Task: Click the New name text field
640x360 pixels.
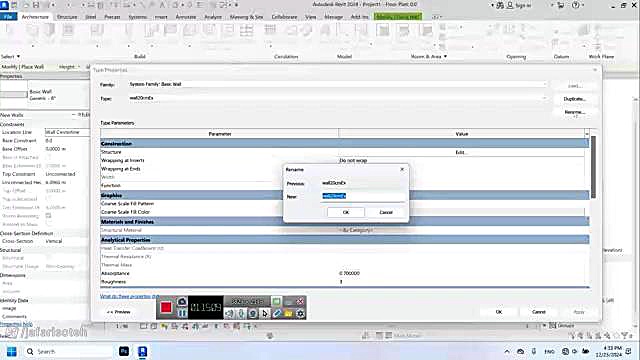Action: point(363,196)
